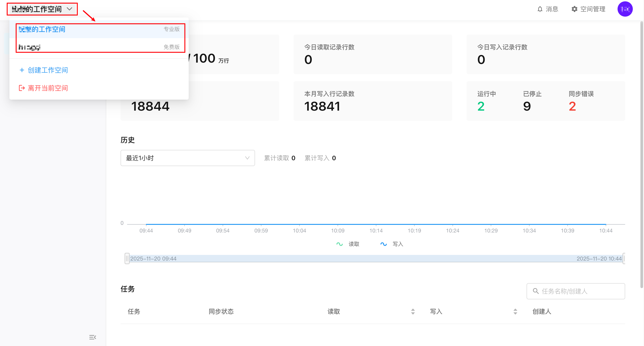The image size is (644, 346).
Task: Toggle the green 读取 legend series
Action: [x=339, y=244]
